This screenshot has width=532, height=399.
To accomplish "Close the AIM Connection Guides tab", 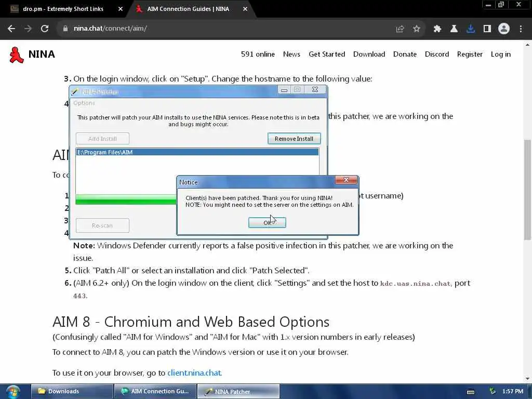I will 245,9.
